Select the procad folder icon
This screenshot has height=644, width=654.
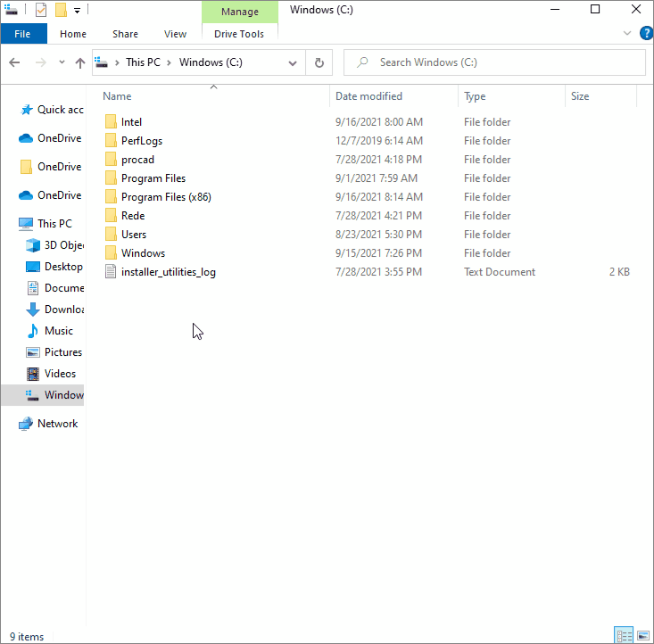111,160
